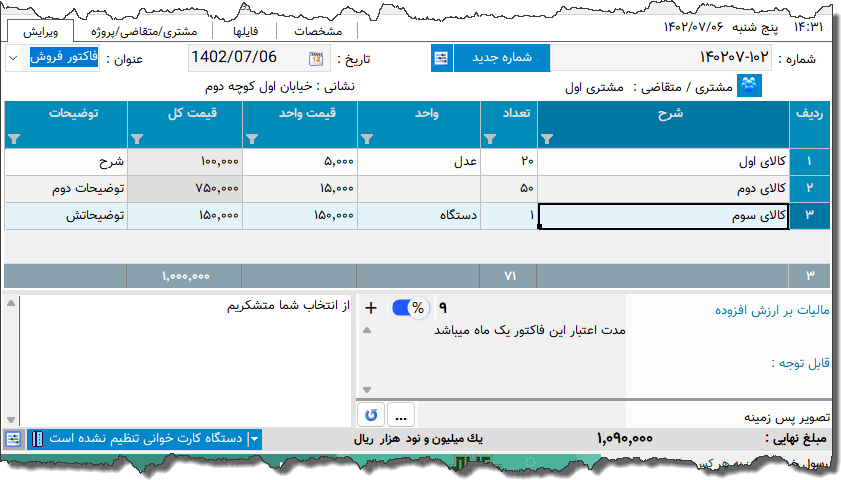Click the address خیابان اول کوچه دوم

(259, 86)
